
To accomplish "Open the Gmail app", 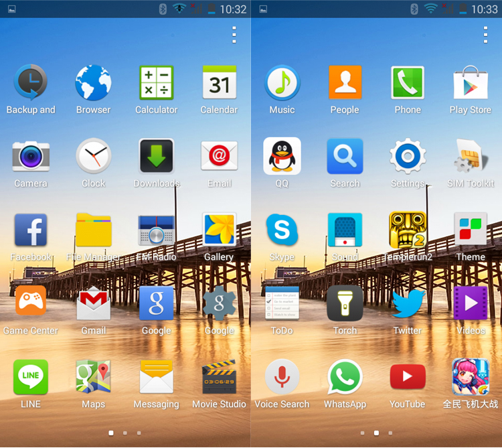I will 94,304.
